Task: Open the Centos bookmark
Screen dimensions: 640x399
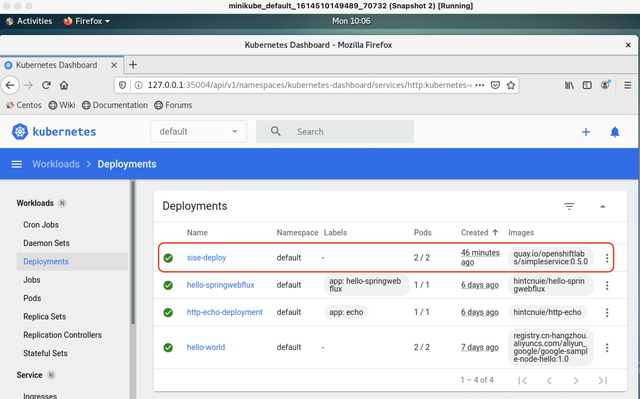Action: [24, 105]
